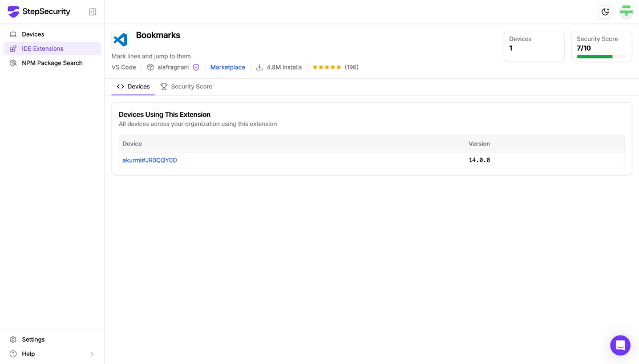Select the Devices tab
Viewport: 639px width, 364px height.
(134, 87)
